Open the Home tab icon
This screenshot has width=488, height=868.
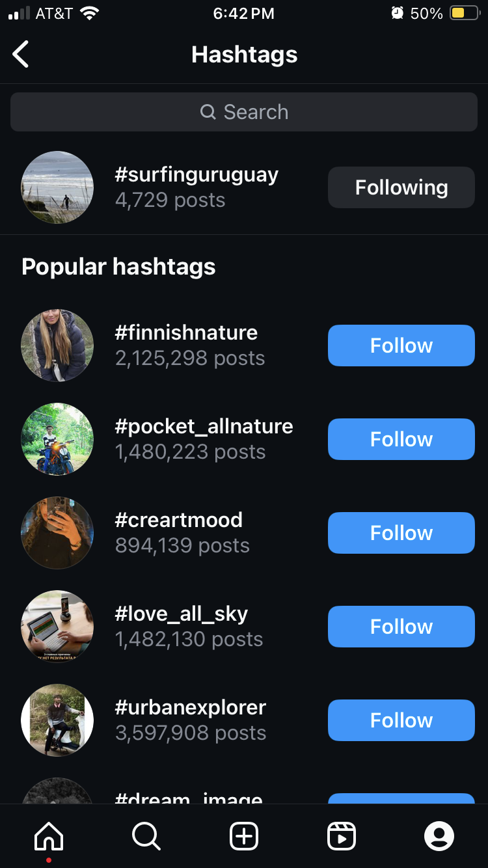(49, 836)
